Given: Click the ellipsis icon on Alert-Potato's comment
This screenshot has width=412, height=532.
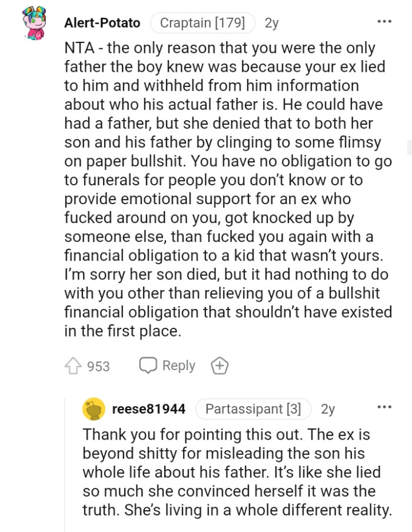Looking at the screenshot, I should (383, 21).
